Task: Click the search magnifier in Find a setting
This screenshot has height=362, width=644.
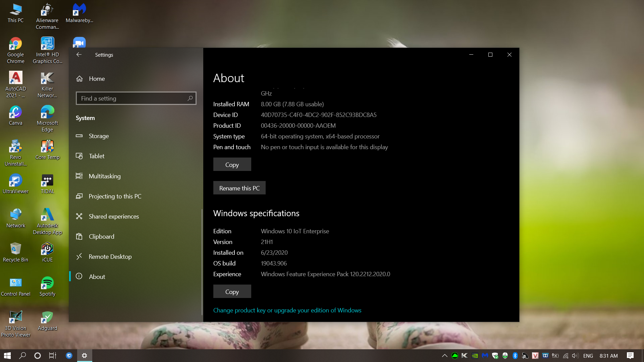Action: click(190, 98)
